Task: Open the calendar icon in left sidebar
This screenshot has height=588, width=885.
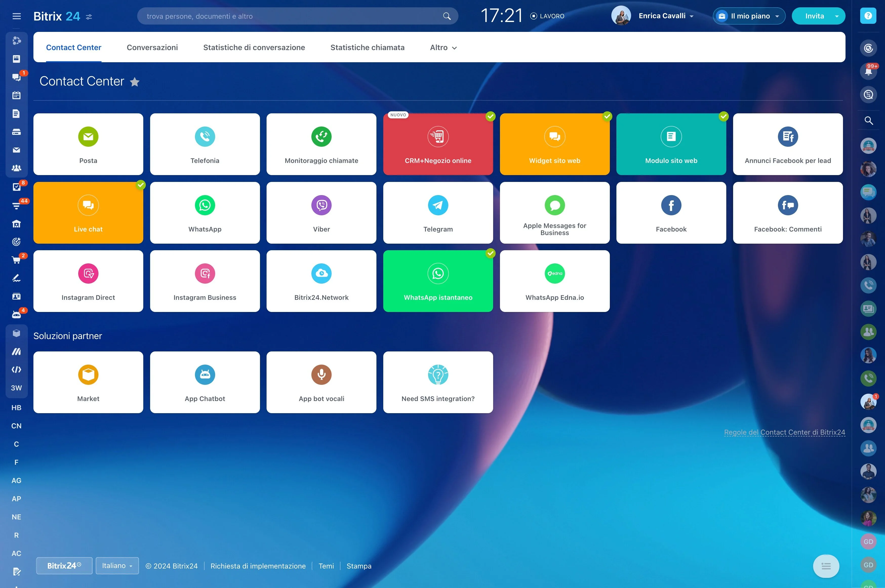Action: [16, 95]
